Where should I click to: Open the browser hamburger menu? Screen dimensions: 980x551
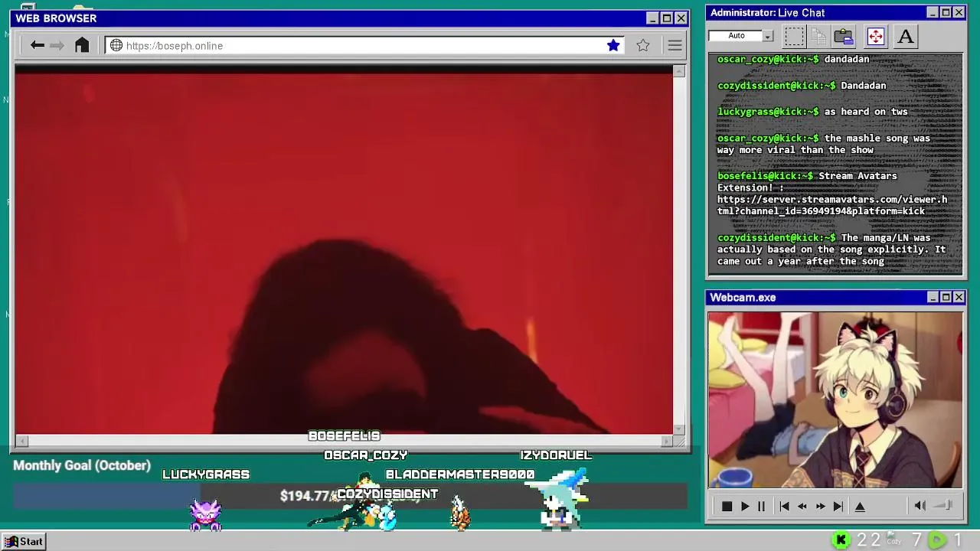click(675, 46)
